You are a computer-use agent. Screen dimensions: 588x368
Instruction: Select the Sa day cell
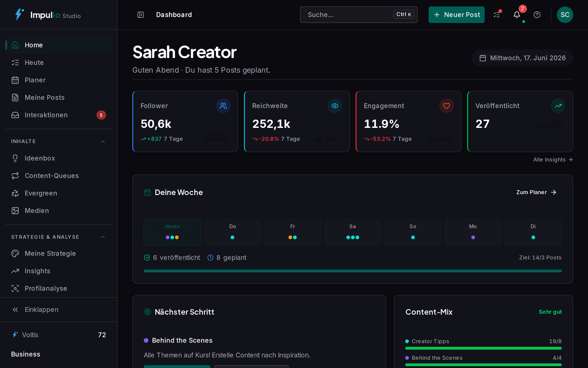(x=353, y=232)
